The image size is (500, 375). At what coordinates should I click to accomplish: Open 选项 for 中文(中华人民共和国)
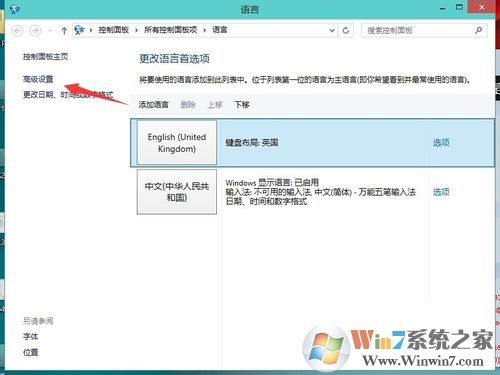[441, 192]
